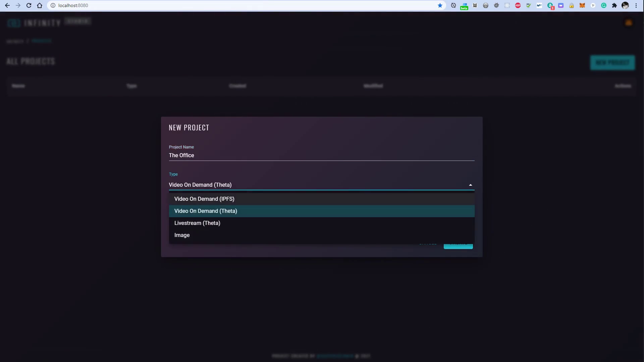Click the MetaMask fox extension icon
Image resolution: width=644 pixels, height=362 pixels.
point(582,5)
